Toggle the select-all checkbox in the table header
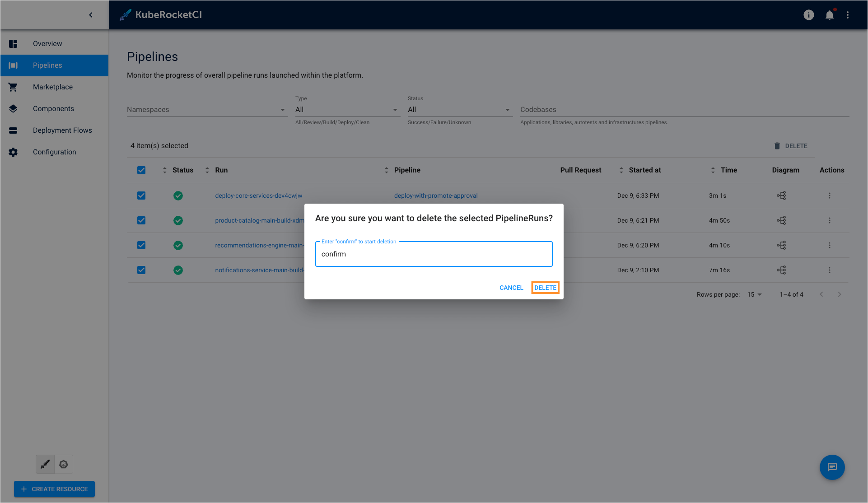 coord(141,170)
